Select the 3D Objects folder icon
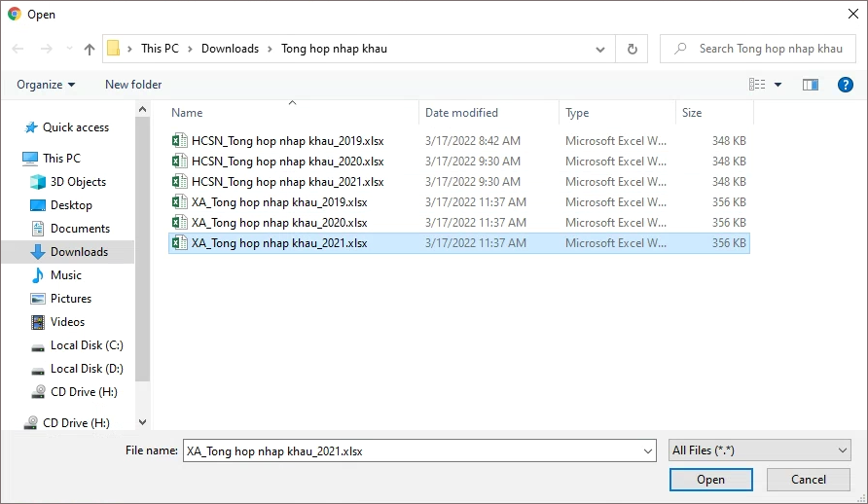 click(38, 182)
